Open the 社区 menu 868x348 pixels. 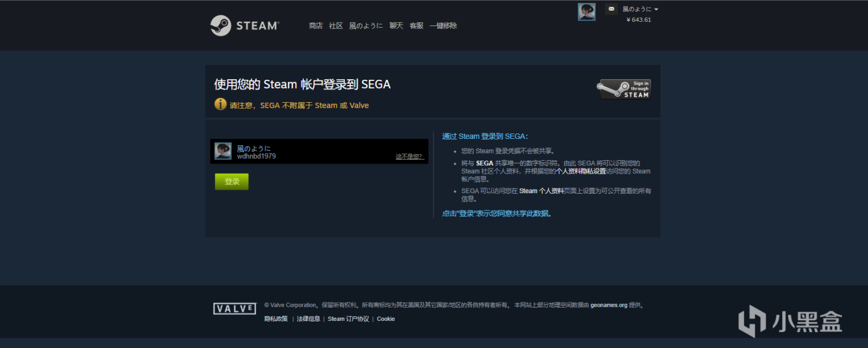point(336,25)
